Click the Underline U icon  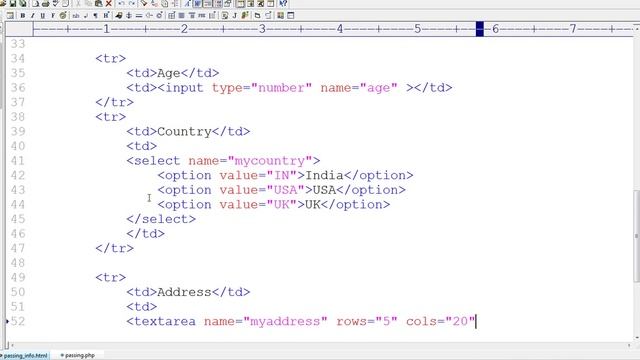pyautogui.click(x=42, y=16)
